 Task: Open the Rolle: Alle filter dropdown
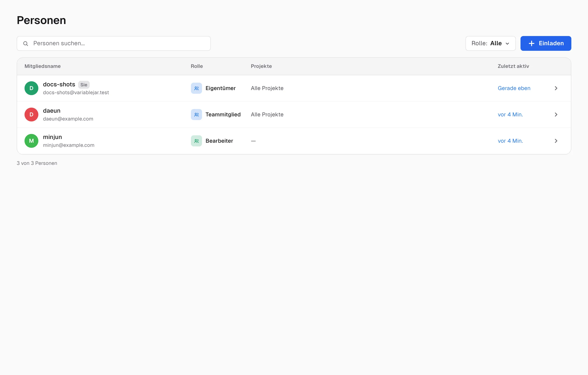490,43
